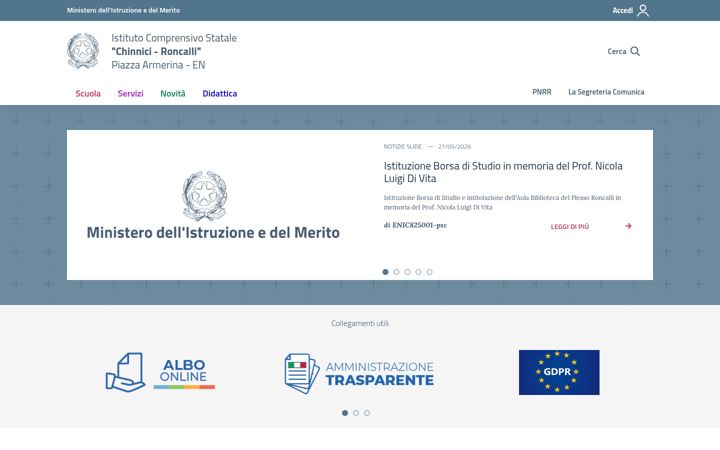The width and height of the screenshot is (720, 450).
Task: Click Leggi di più link
Action: click(569, 226)
